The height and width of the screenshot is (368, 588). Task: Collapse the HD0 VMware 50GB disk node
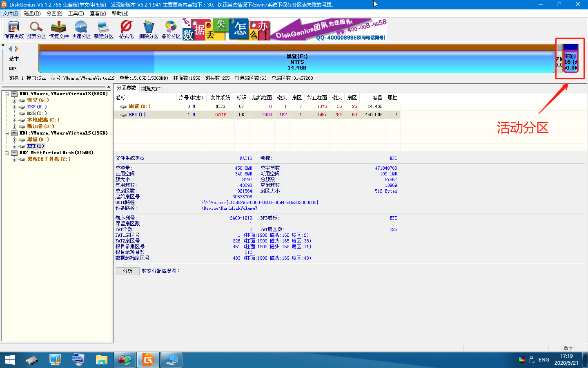[x=7, y=94]
